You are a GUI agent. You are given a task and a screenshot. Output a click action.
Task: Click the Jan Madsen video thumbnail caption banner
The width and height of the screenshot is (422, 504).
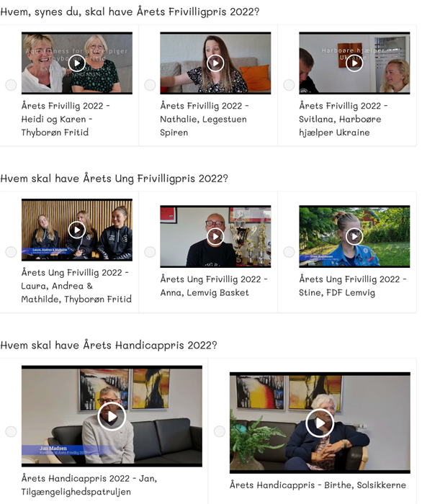tap(69, 450)
